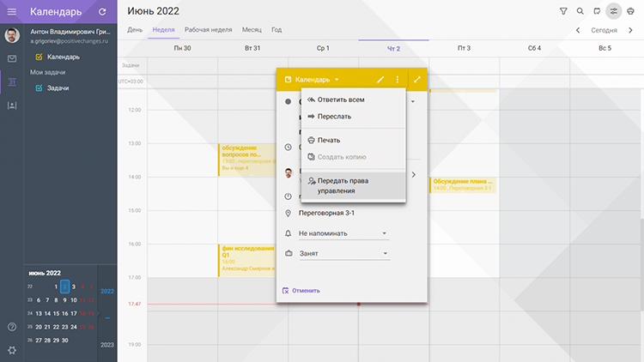Open the search icon in top toolbar
Image resolution: width=644 pixels, height=362 pixels.
[x=580, y=11]
